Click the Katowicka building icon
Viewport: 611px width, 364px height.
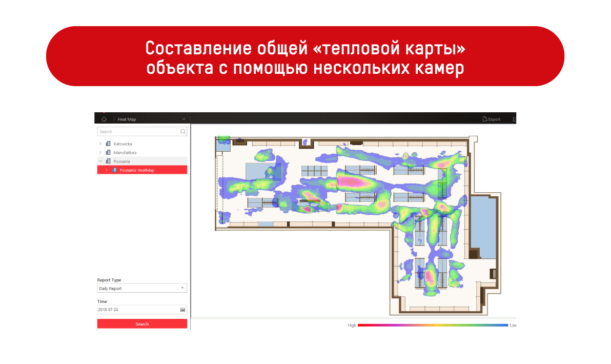coord(108,144)
